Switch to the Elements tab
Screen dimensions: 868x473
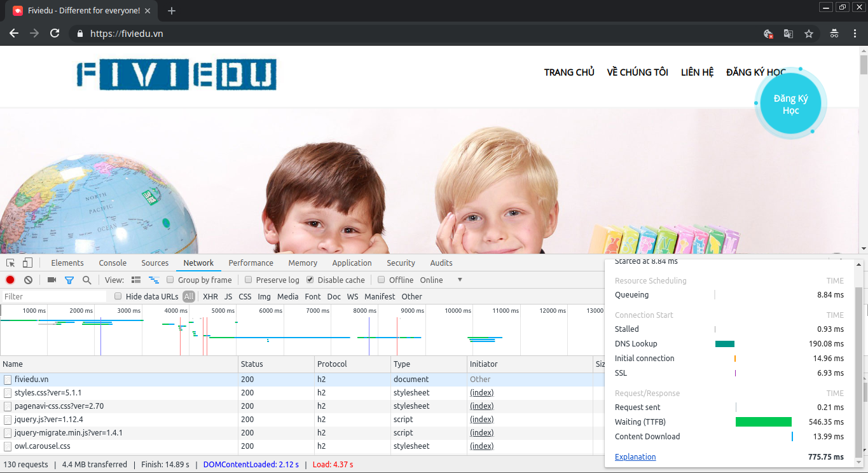point(67,263)
